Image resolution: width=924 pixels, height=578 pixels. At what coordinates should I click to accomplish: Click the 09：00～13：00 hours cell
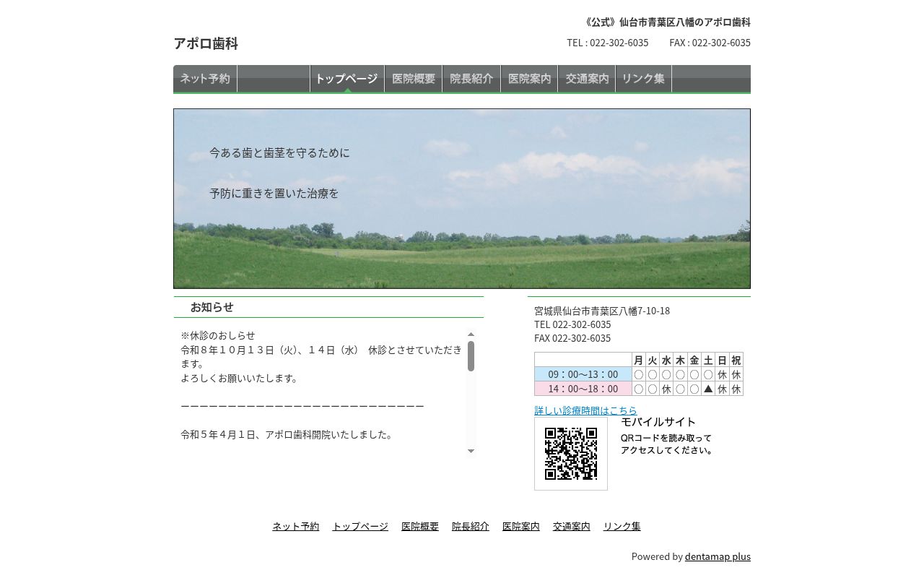[x=583, y=374]
